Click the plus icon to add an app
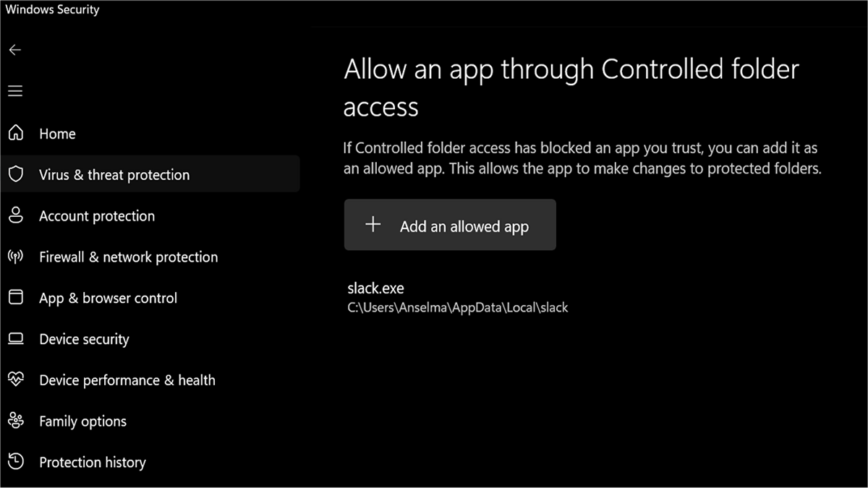The width and height of the screenshot is (868, 488). coord(373,225)
